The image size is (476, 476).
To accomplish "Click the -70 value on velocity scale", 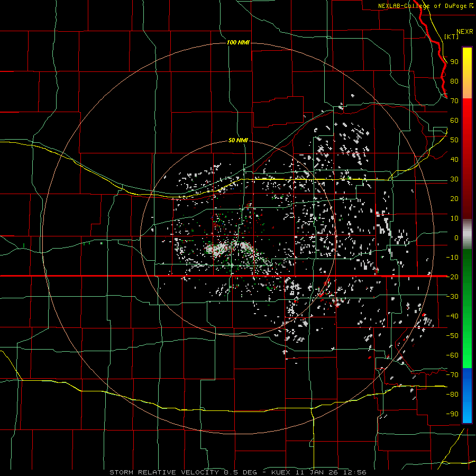I will (452, 375).
